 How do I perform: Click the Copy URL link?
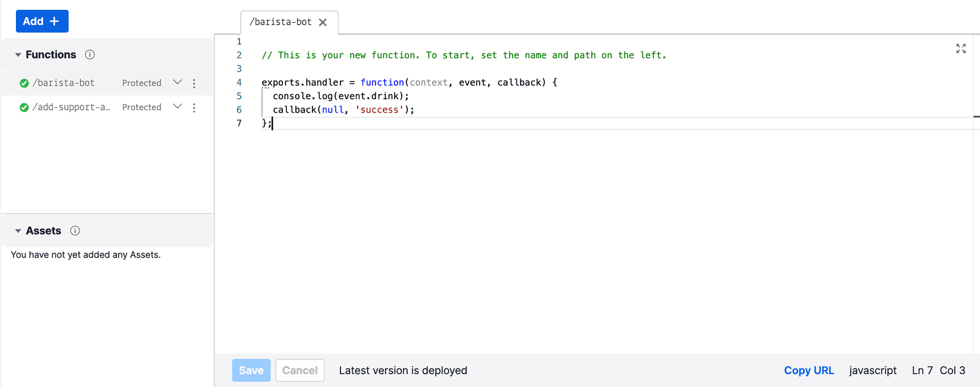809,370
